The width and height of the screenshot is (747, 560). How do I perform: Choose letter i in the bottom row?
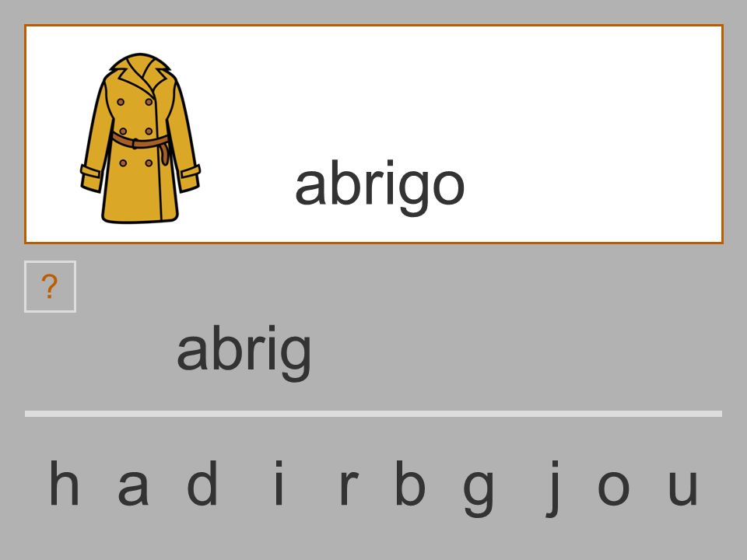coord(279,483)
